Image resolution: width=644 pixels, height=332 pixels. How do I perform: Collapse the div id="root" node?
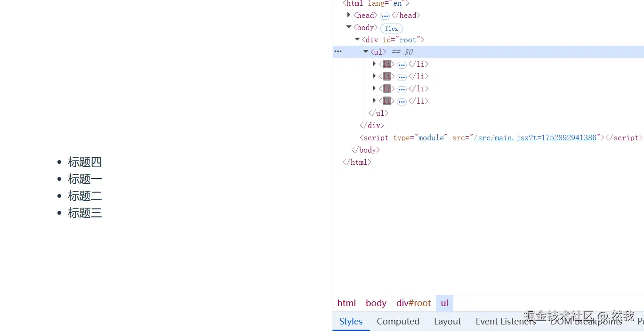click(357, 40)
